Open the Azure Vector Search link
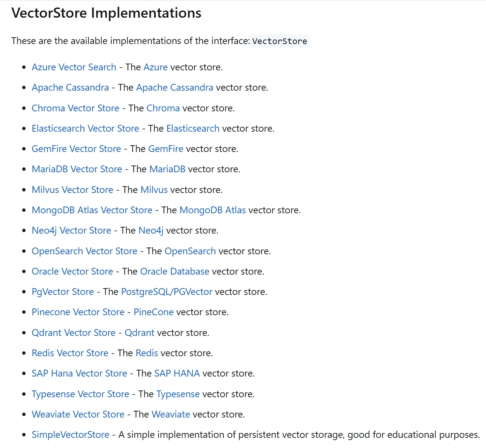This screenshot has height=448, width=486. [74, 67]
